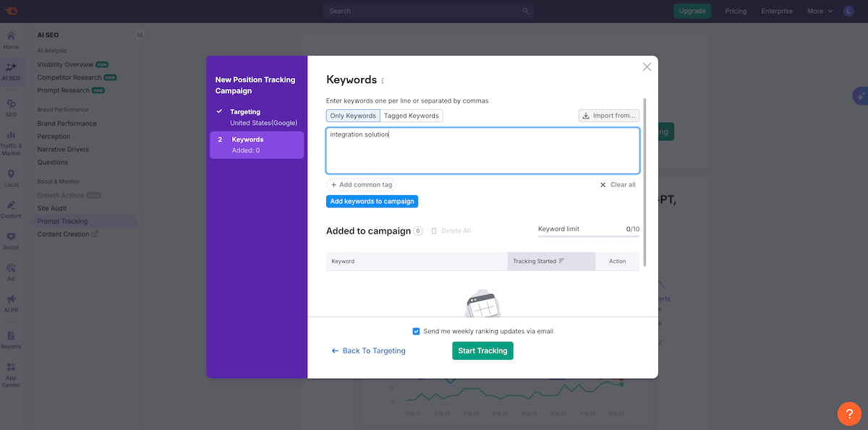Open the App Center icon
The height and width of the screenshot is (430, 868).
[12, 372]
